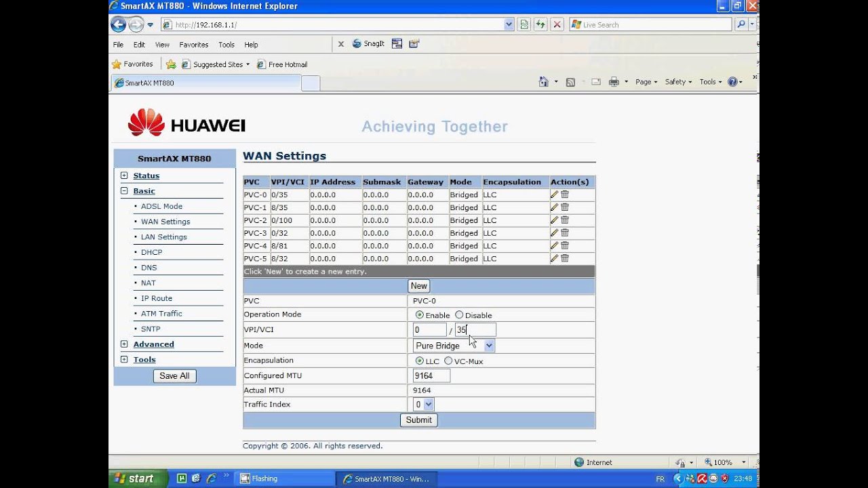Open the Edit menu

pyautogui.click(x=139, y=45)
